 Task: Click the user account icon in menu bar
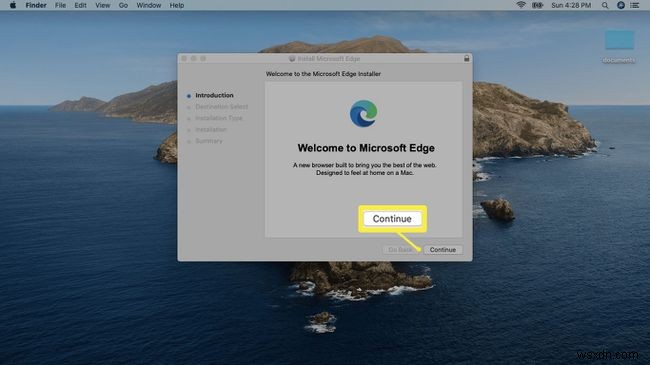tap(621, 5)
